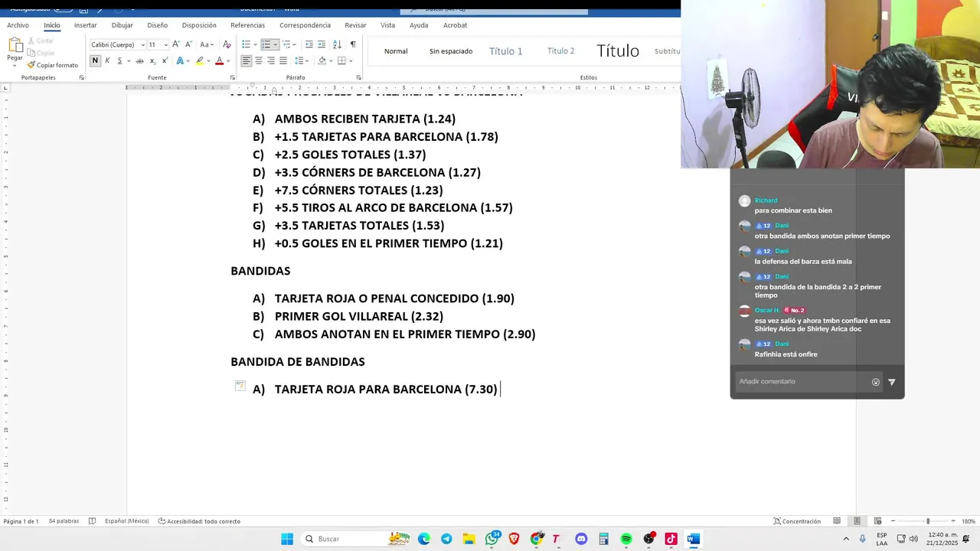Center align text
This screenshot has width=980, height=551.
tap(259, 60)
